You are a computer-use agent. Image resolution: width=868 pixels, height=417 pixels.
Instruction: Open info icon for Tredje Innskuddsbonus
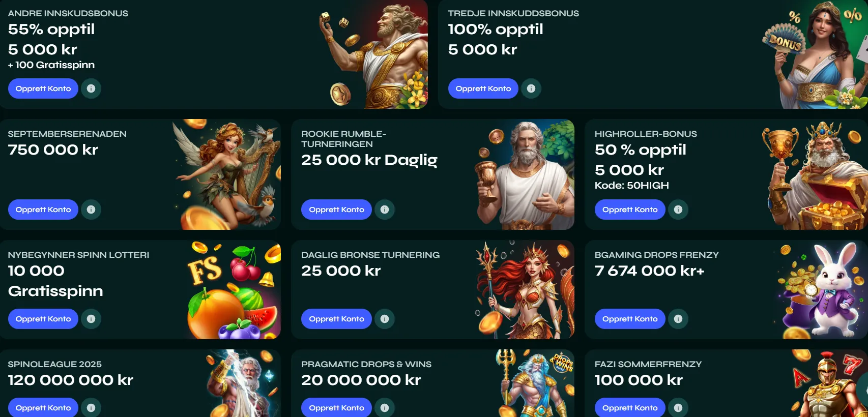531,88
